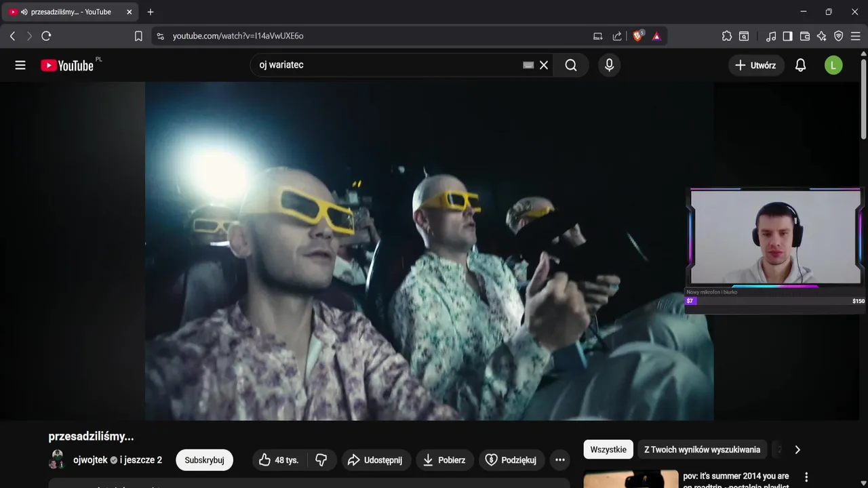The width and height of the screenshot is (868, 488).
Task: Dislike the video with thumbs down
Action: point(321,460)
